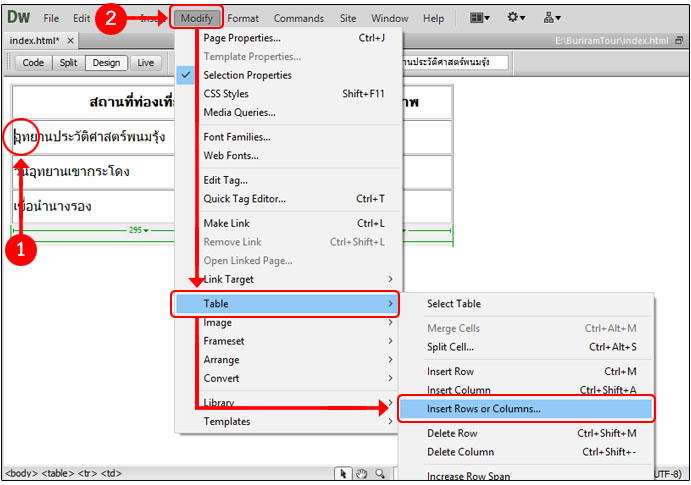Open the Extend Dreamweaver gear menu
The width and height of the screenshot is (691, 485).
(x=518, y=18)
